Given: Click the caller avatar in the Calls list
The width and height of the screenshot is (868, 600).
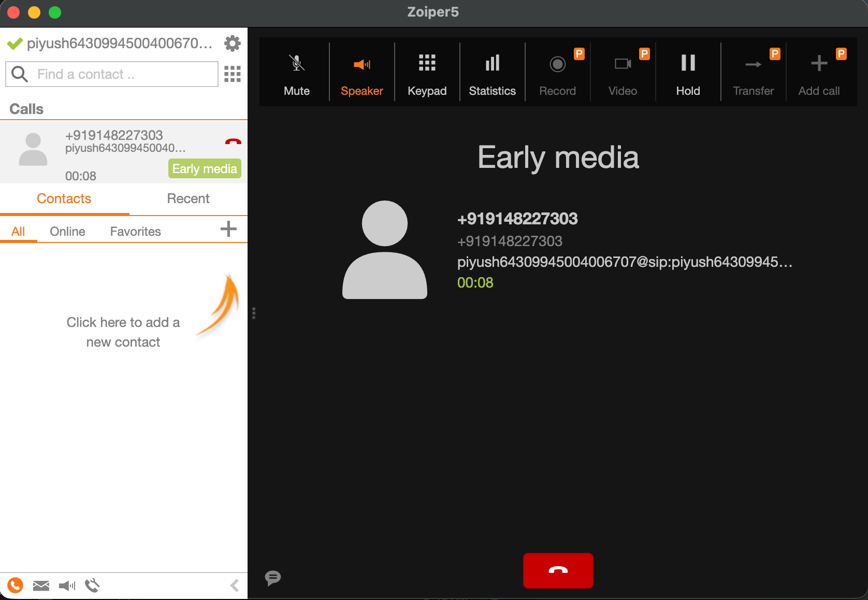Looking at the screenshot, I should pyautogui.click(x=33, y=149).
